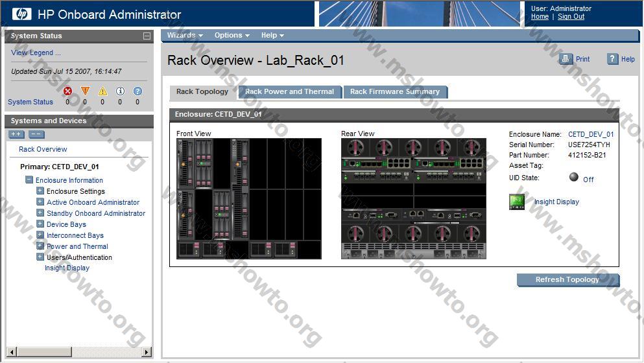This screenshot has height=363, width=644.
Task: Expand the Power and Thermal node
Action: pyautogui.click(x=40, y=246)
